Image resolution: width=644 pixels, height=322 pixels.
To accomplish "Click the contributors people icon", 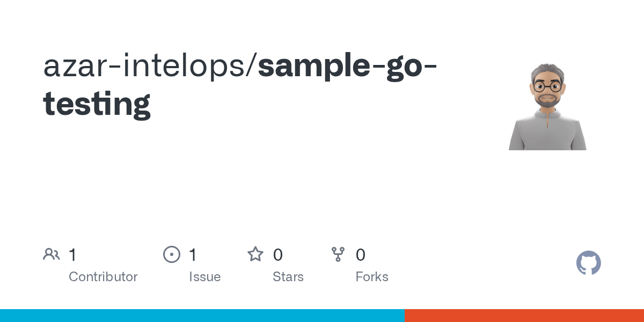I will [x=52, y=254].
